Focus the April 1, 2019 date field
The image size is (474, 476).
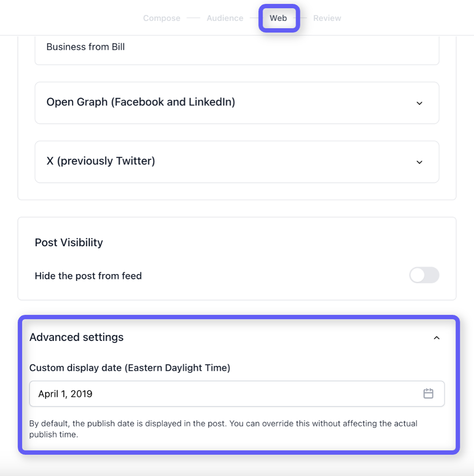[217, 394]
